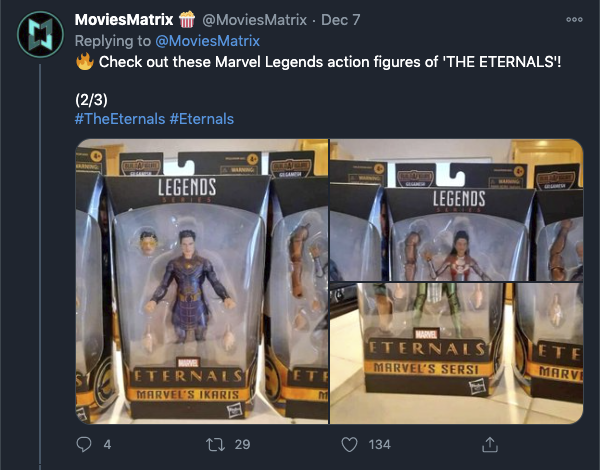Click the retweet arrows icon
This screenshot has width=600, height=470.
(x=214, y=444)
